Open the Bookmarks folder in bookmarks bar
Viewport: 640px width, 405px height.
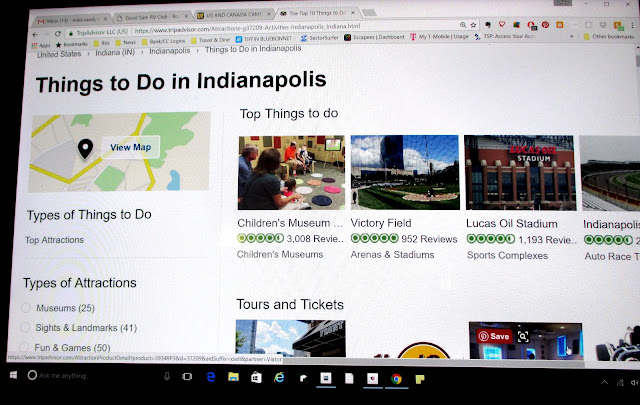[x=72, y=44]
